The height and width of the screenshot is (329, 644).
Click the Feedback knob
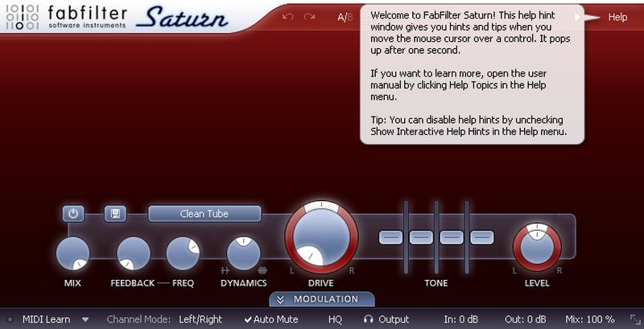(x=134, y=253)
